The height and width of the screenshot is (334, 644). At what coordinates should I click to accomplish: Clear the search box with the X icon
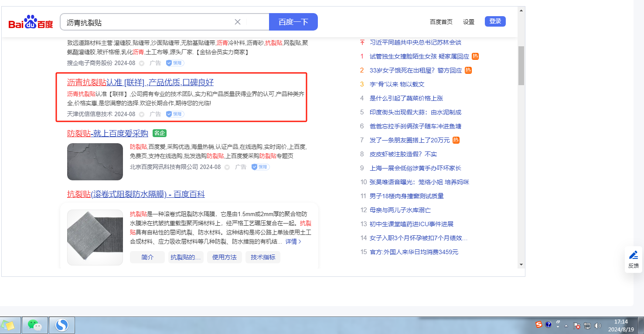coord(238,22)
